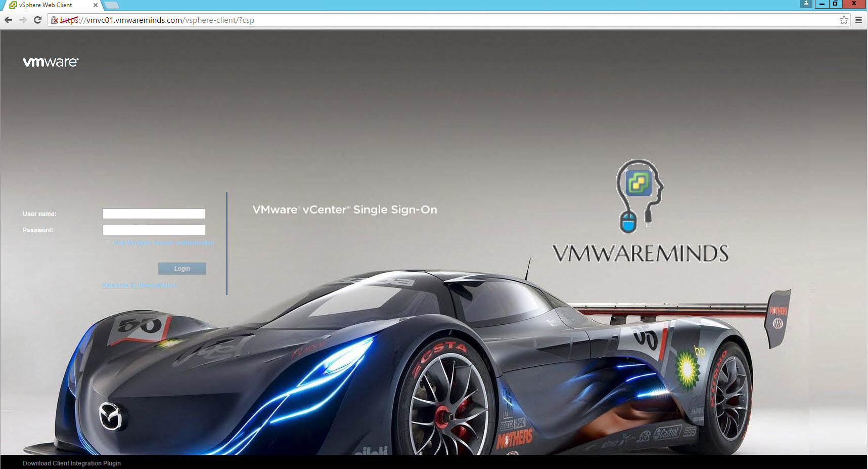Reload the vSphere Web Client page

37,20
